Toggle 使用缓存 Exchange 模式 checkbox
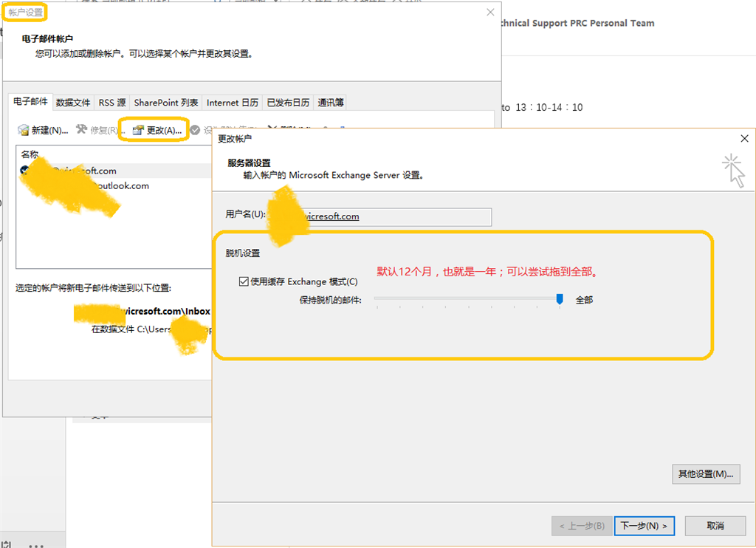 pos(244,281)
